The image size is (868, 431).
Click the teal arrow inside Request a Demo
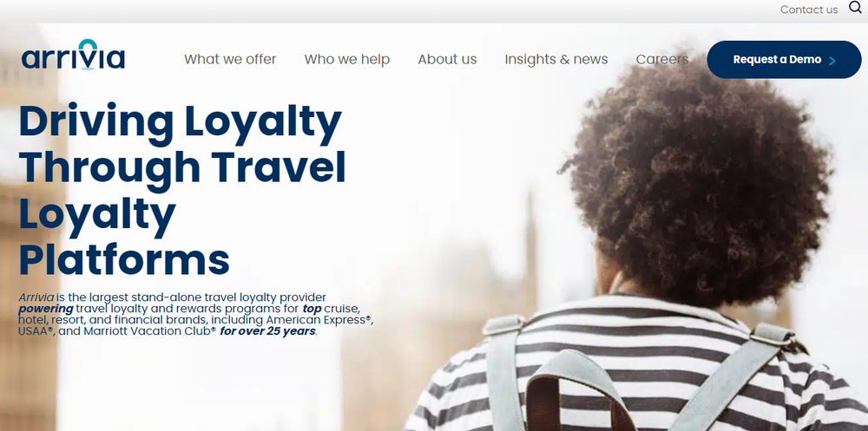click(x=832, y=61)
